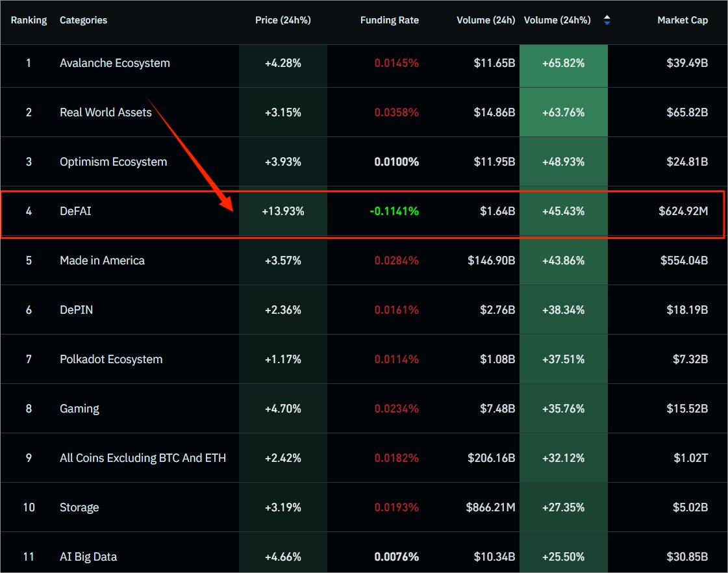
Task: Select Gaming volume change +35.76%
Action: point(563,409)
